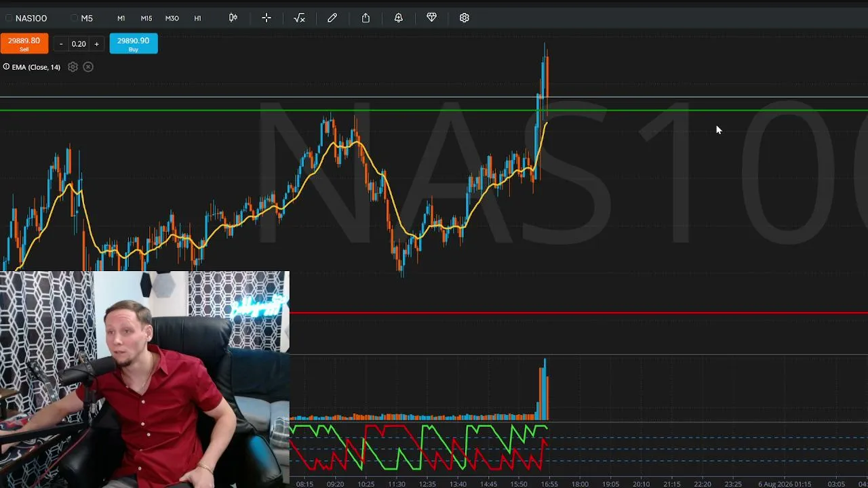This screenshot has width=868, height=488.
Task: Click the info icon beside EMA label
Action: (x=6, y=66)
